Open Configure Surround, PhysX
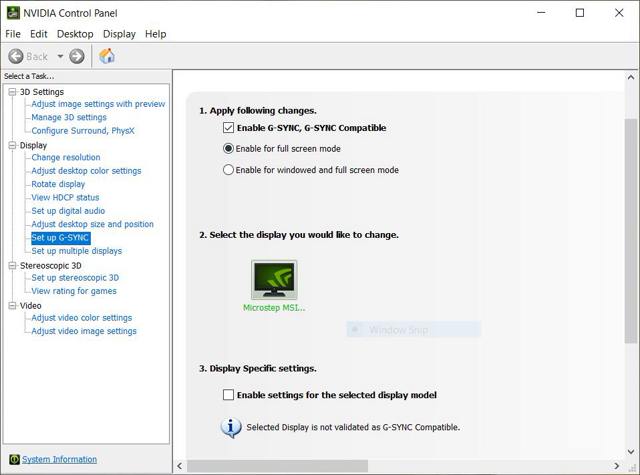The height and width of the screenshot is (475, 640). 83,131
